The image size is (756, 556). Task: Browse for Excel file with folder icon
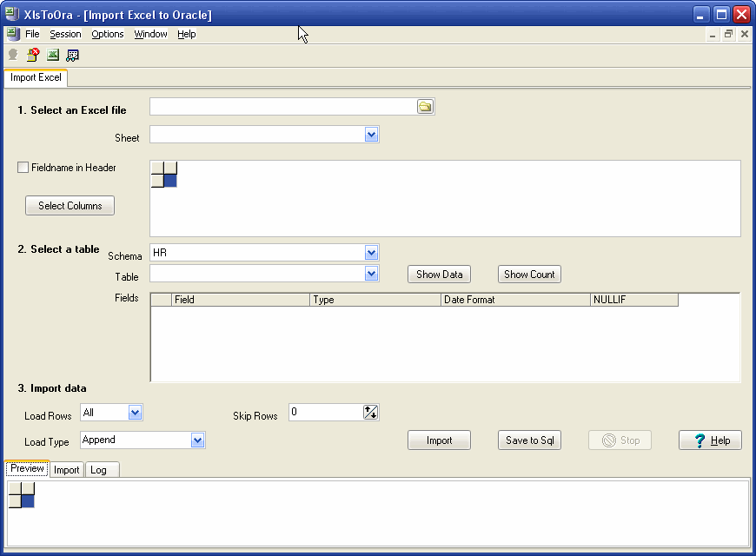pos(425,107)
